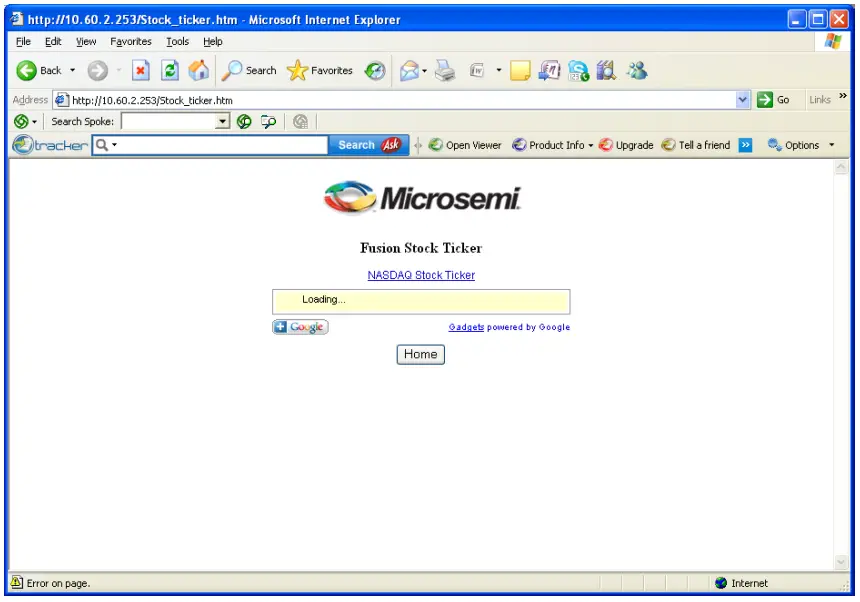Open the Back history dropdown arrow

tap(72, 71)
